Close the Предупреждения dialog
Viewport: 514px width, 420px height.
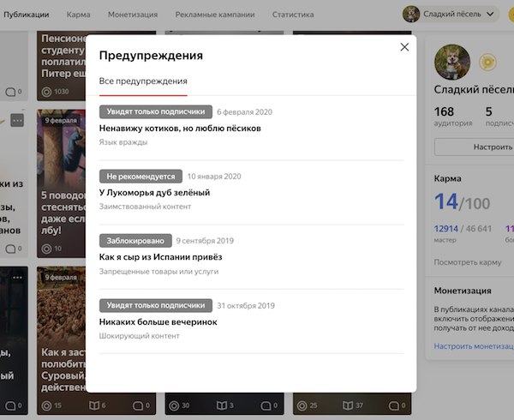(x=404, y=47)
